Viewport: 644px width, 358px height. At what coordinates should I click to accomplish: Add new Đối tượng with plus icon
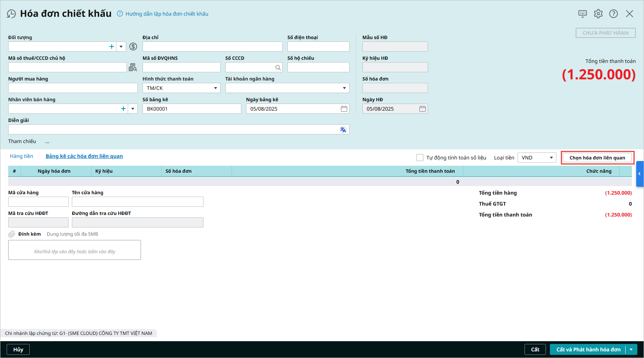(112, 47)
